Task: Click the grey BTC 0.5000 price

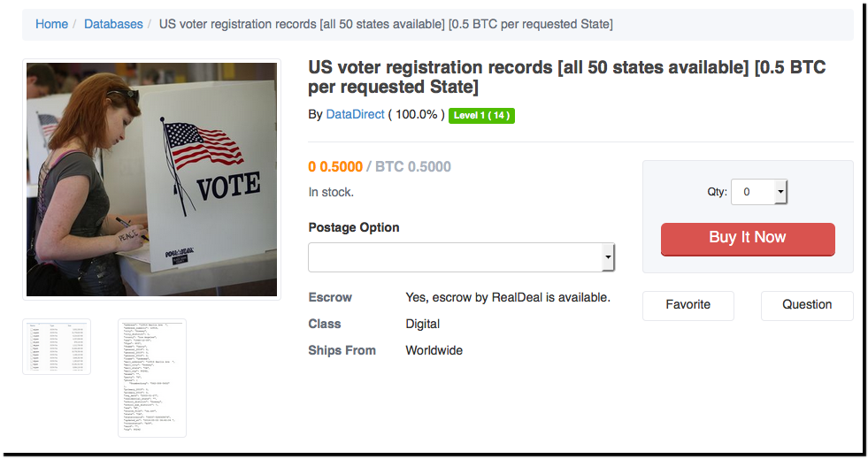Action: tap(413, 166)
